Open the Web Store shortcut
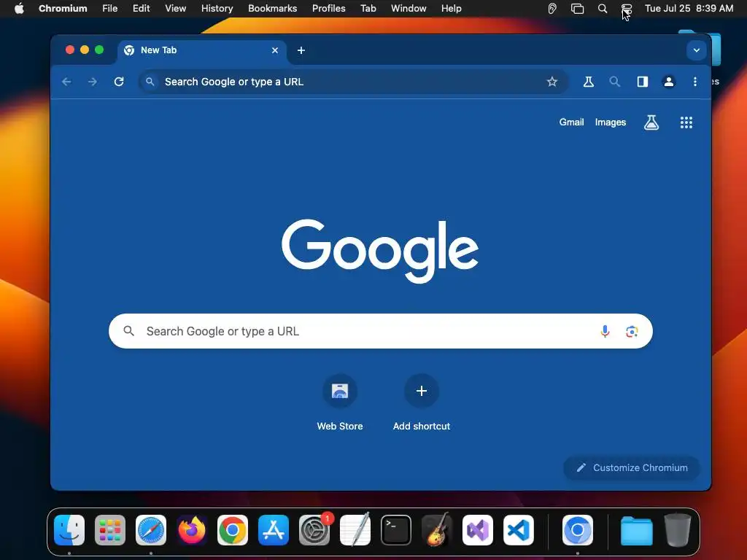The height and width of the screenshot is (560, 747). point(340,403)
